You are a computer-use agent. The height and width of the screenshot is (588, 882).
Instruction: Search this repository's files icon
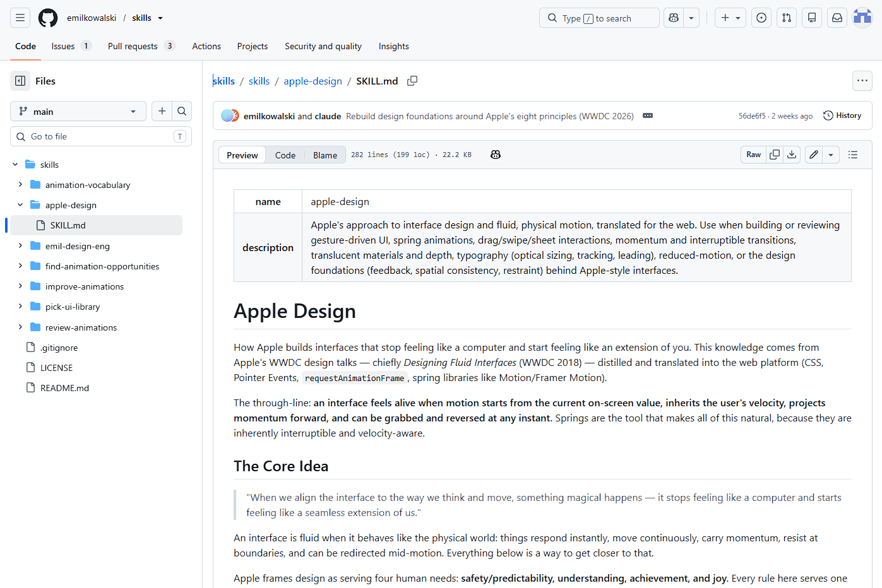[182, 111]
